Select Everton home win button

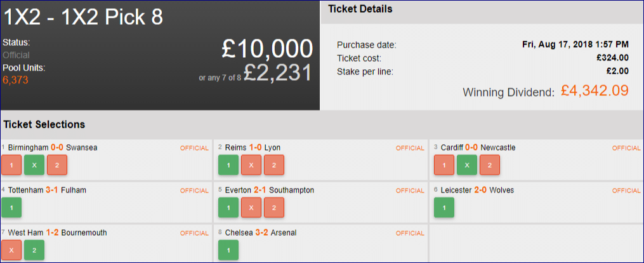[228, 207]
